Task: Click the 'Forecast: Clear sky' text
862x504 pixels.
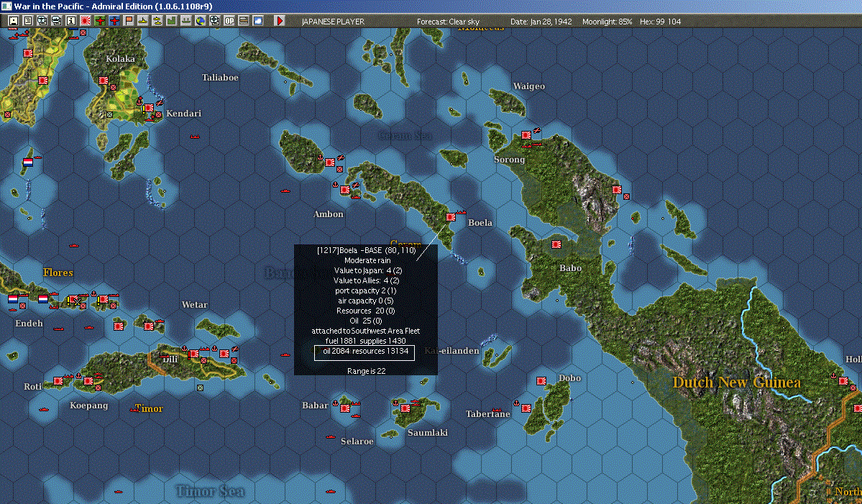Action: (x=448, y=22)
